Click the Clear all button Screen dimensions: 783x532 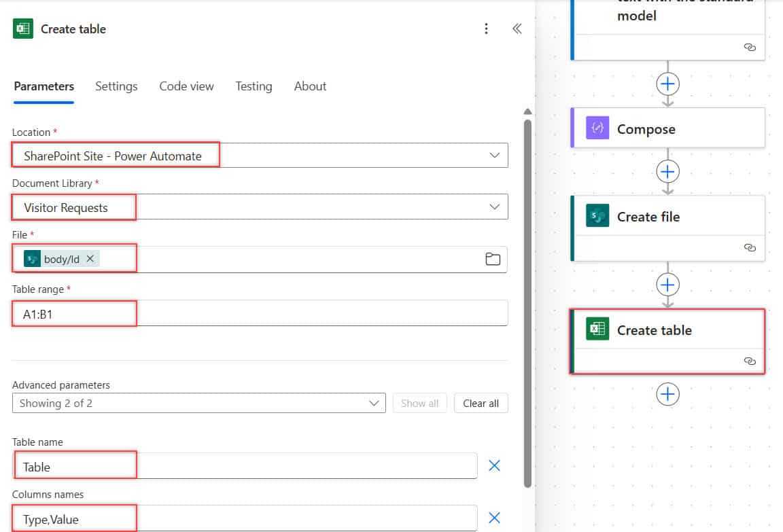click(x=481, y=403)
